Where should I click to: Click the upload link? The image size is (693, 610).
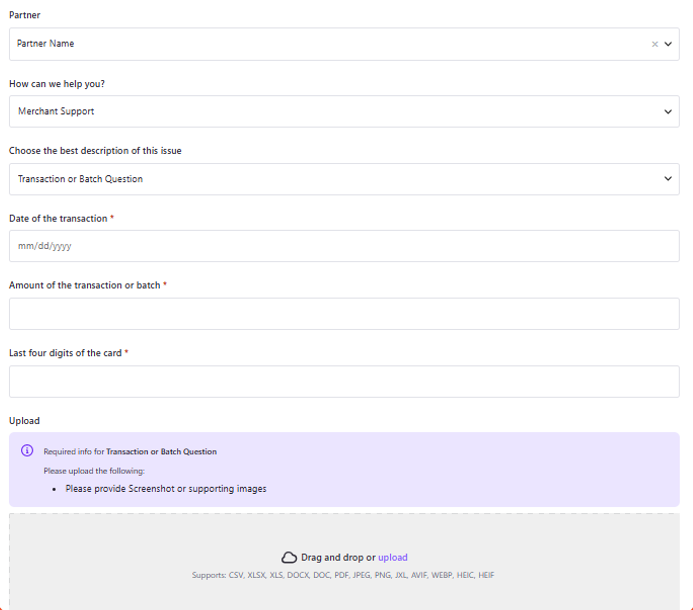click(x=392, y=557)
